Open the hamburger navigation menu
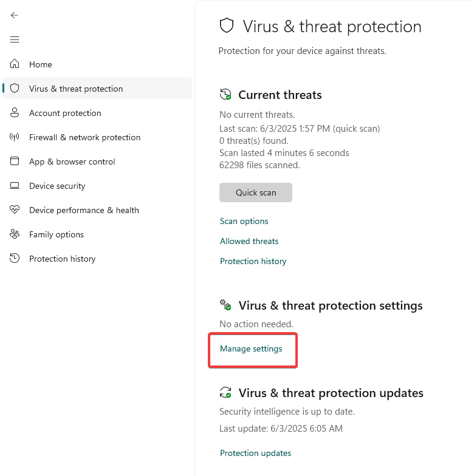 [15, 39]
